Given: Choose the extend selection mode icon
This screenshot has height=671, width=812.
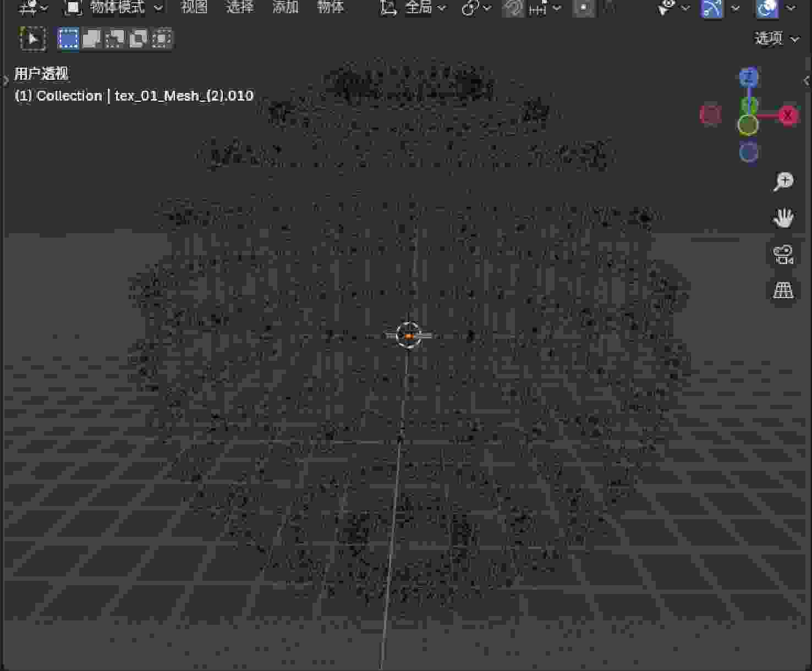Looking at the screenshot, I should [91, 39].
